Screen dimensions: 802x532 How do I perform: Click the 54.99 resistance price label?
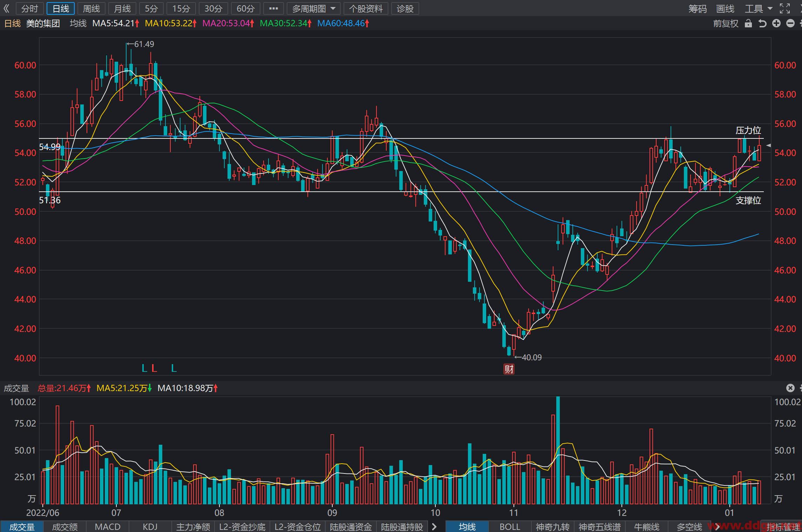50,147
